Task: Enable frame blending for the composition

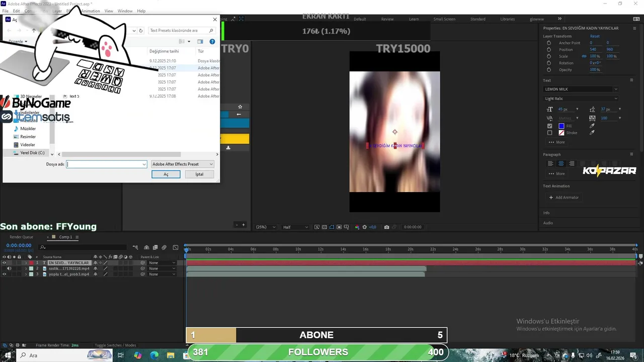Action: click(155, 247)
